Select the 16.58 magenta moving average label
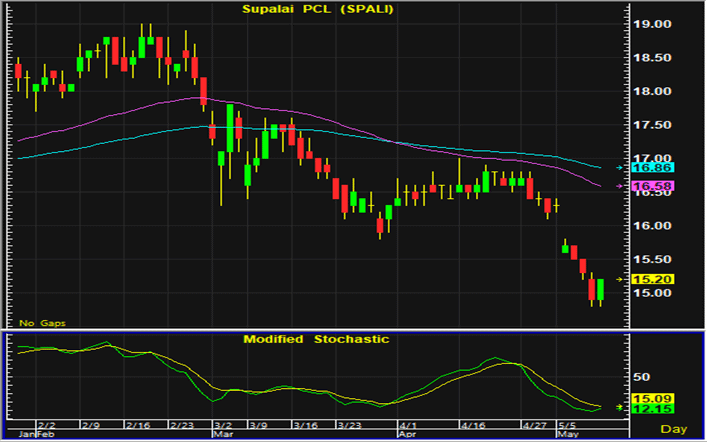Image resolution: width=707 pixels, height=442 pixels. coord(652,186)
